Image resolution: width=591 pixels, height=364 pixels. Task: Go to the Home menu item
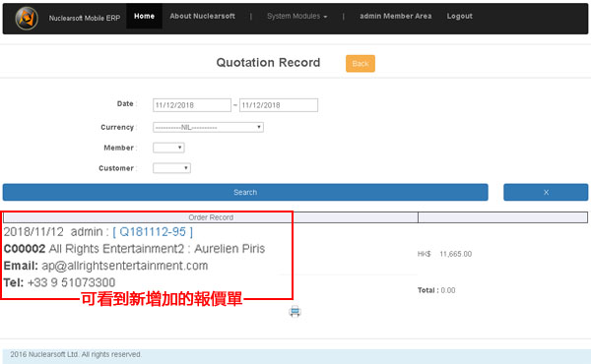click(x=144, y=16)
